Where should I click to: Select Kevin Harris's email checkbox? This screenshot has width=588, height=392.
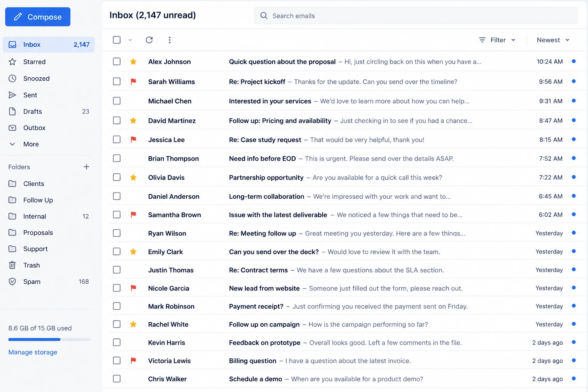coord(117,342)
